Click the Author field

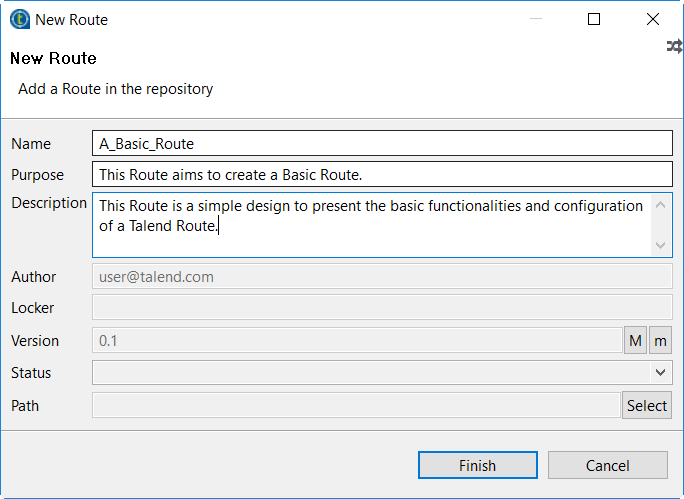coord(380,277)
